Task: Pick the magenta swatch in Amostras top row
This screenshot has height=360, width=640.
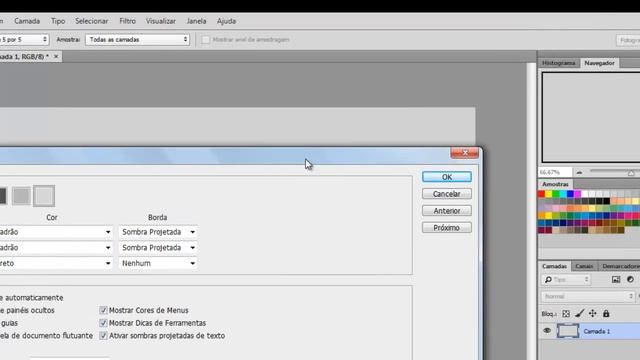Action: tap(578, 194)
